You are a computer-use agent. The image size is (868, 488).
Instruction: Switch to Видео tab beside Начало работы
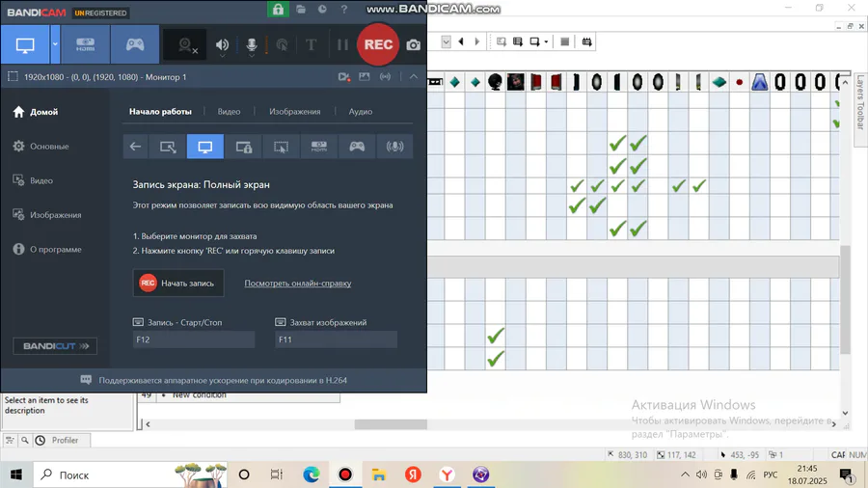click(229, 111)
